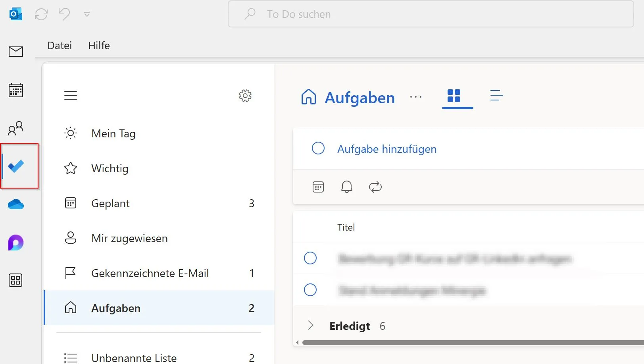
Task: Open the Mail view in Outlook
Action: pos(15,51)
